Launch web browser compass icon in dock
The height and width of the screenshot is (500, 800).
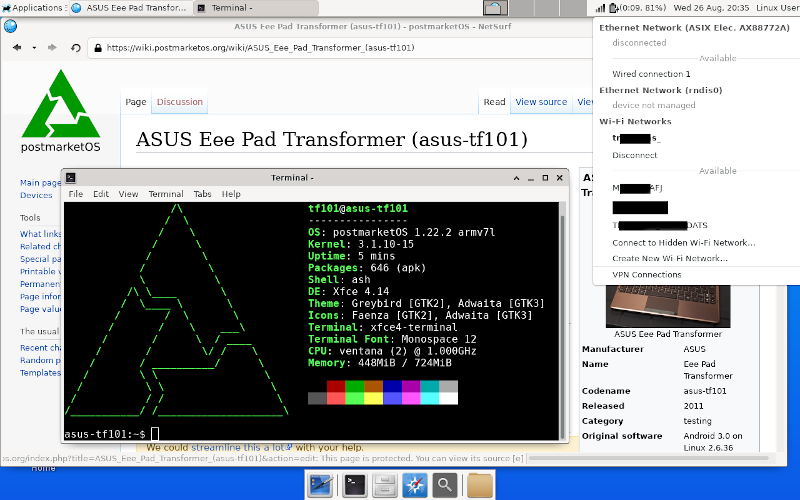(414, 485)
